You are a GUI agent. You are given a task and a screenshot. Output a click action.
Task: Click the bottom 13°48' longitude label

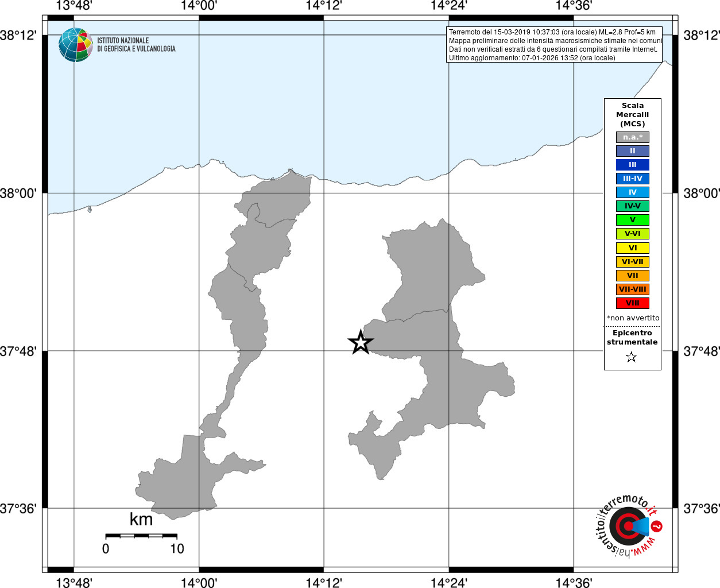tap(73, 582)
